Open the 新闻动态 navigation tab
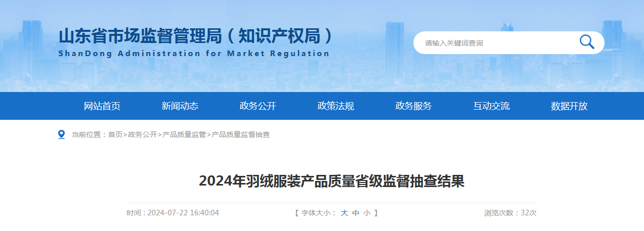This screenshot has width=644, height=231. tap(180, 106)
